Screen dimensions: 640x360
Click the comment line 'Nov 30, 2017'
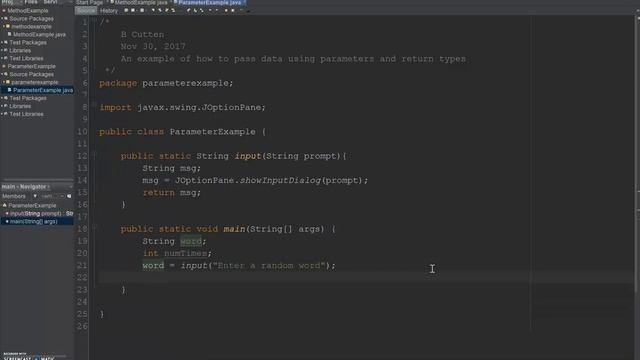[153, 47]
